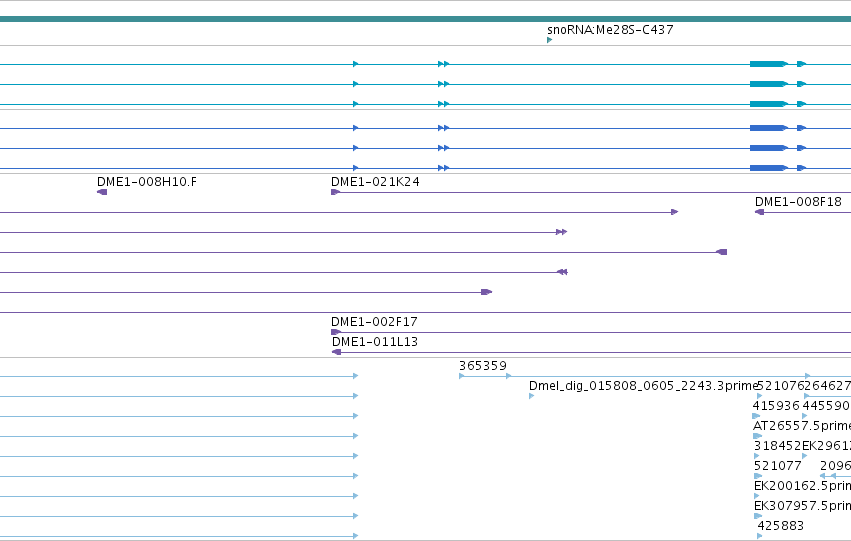Select the 521077 feature label
The width and height of the screenshot is (851, 541).
pos(778,466)
